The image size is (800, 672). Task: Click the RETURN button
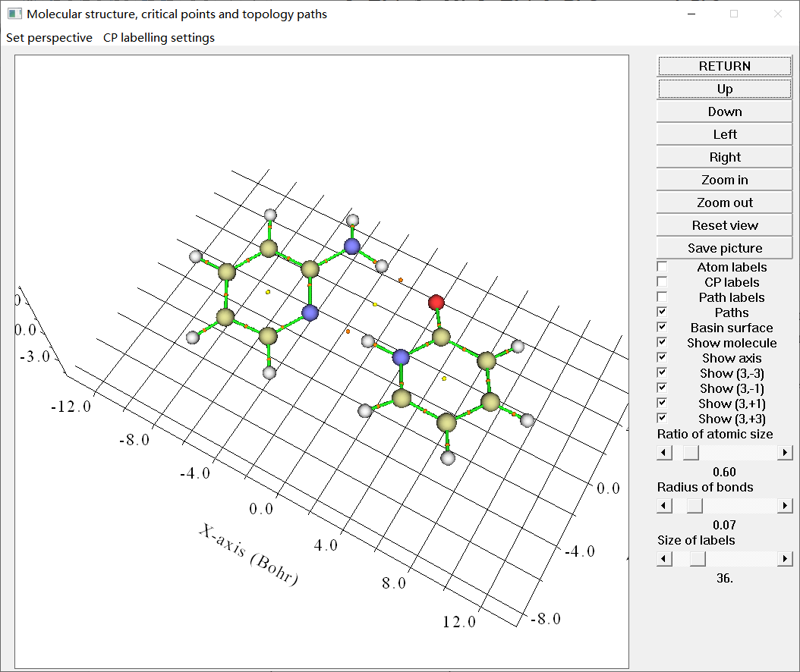725,66
